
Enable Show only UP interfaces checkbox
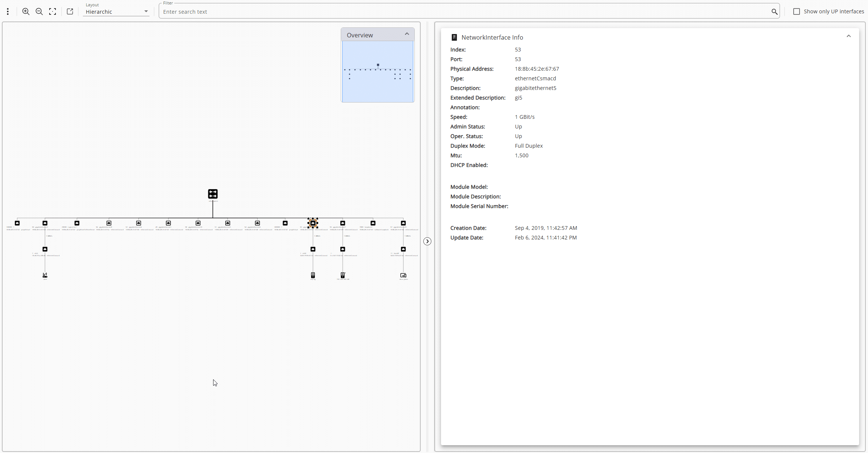[797, 11]
